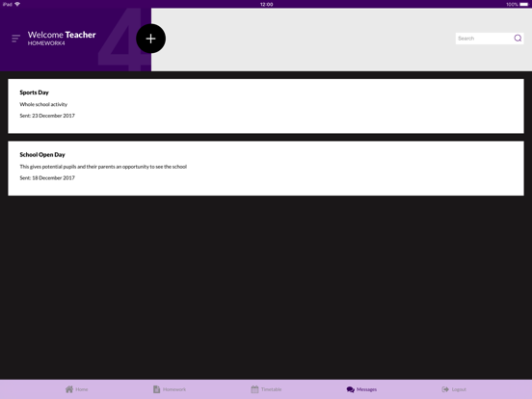Click 'Sent: 23 December 2017' date
Image resolution: width=532 pixels, height=399 pixels.
click(47, 116)
